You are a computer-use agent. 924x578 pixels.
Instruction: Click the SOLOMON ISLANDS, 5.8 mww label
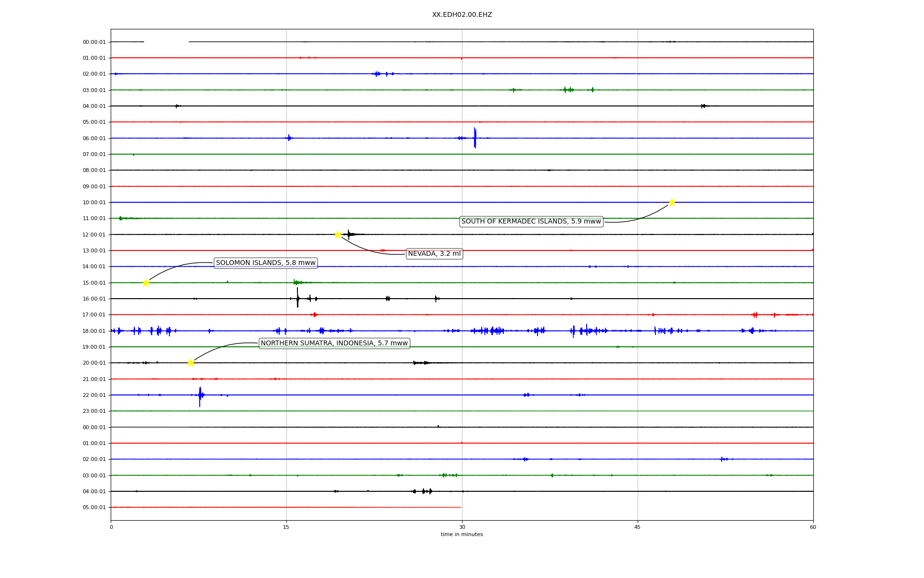pos(266,263)
